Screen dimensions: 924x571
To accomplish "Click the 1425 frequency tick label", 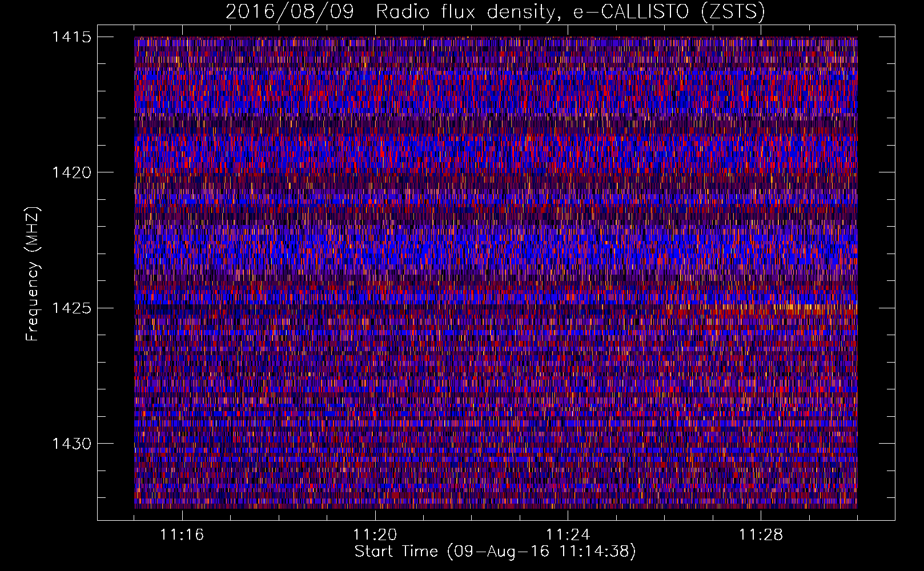I will coord(71,308).
